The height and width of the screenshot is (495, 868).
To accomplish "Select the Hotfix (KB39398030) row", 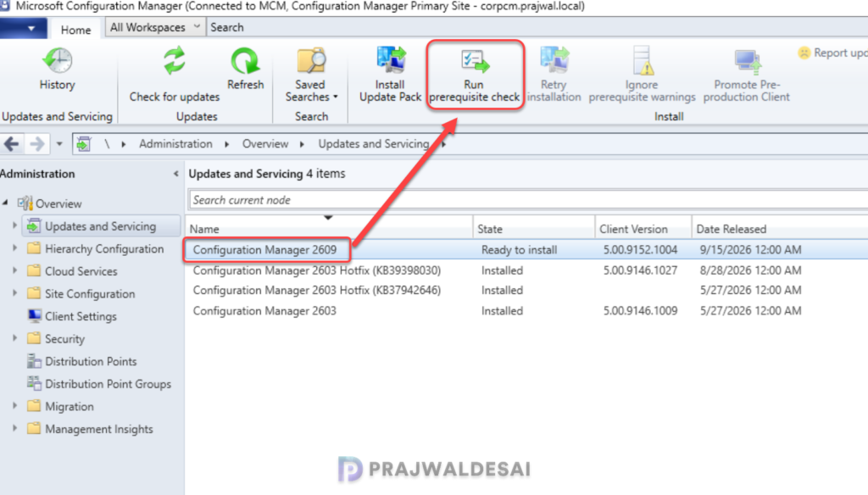I will 526,270.
